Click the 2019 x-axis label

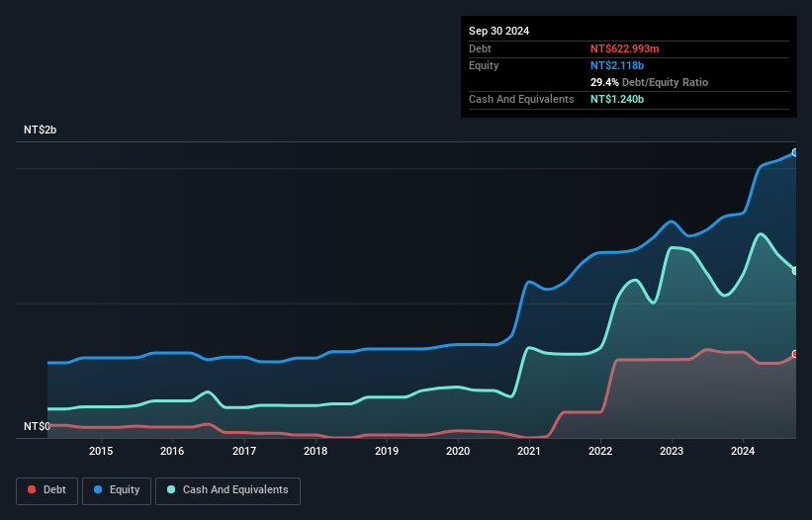click(x=387, y=451)
